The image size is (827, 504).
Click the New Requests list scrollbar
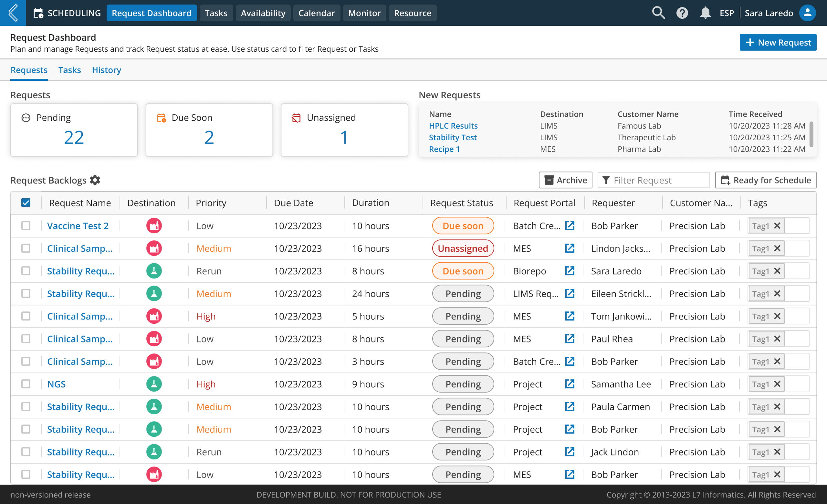click(x=811, y=134)
